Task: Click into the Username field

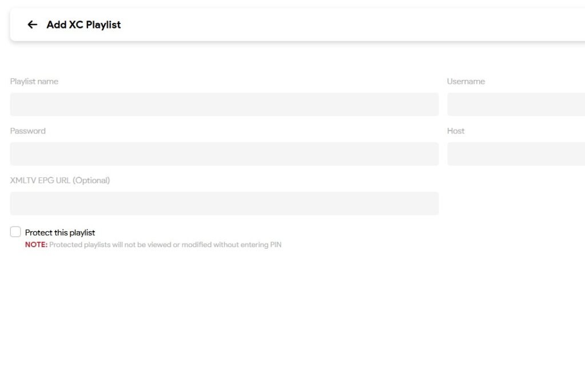Action: [x=515, y=104]
